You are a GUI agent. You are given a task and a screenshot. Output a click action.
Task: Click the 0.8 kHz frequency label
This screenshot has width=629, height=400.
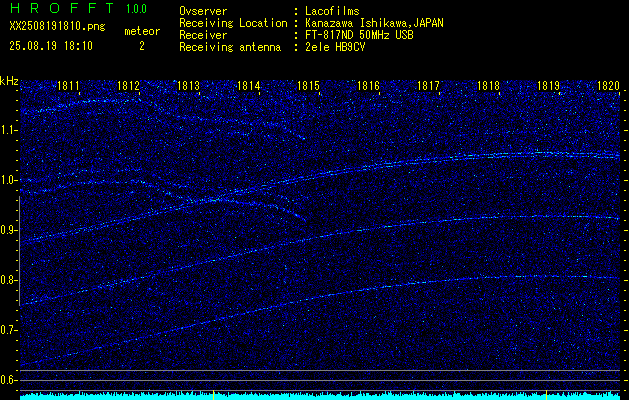[8, 280]
